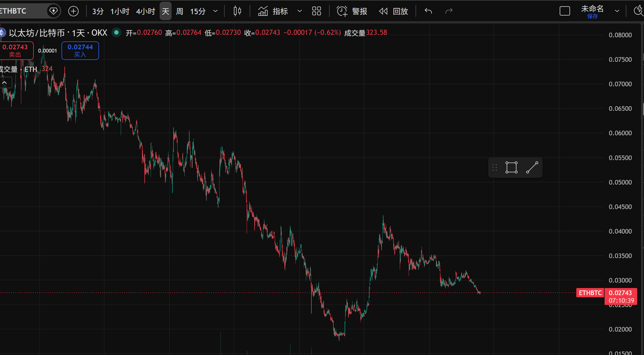The width and height of the screenshot is (644, 355).
Task: Click the 收=0.02743 close value
Action: pyautogui.click(x=262, y=33)
